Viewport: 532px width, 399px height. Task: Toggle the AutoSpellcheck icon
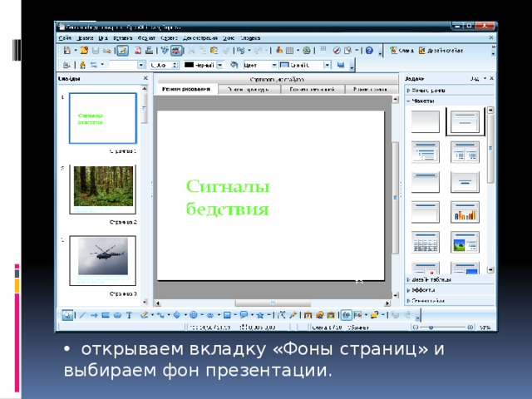[175, 51]
